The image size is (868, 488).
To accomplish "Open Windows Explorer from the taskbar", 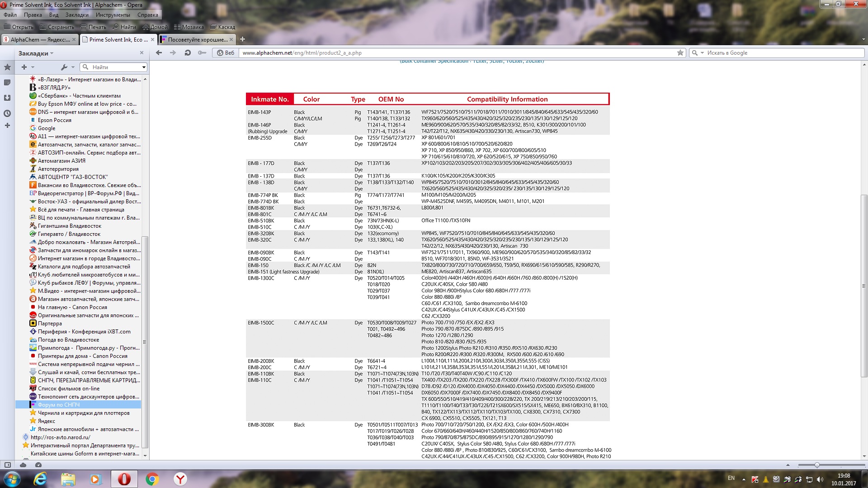I will pyautogui.click(x=68, y=479).
